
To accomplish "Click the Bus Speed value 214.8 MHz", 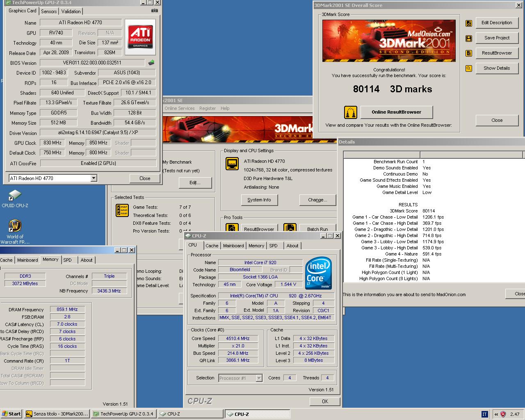I will 238,353.
